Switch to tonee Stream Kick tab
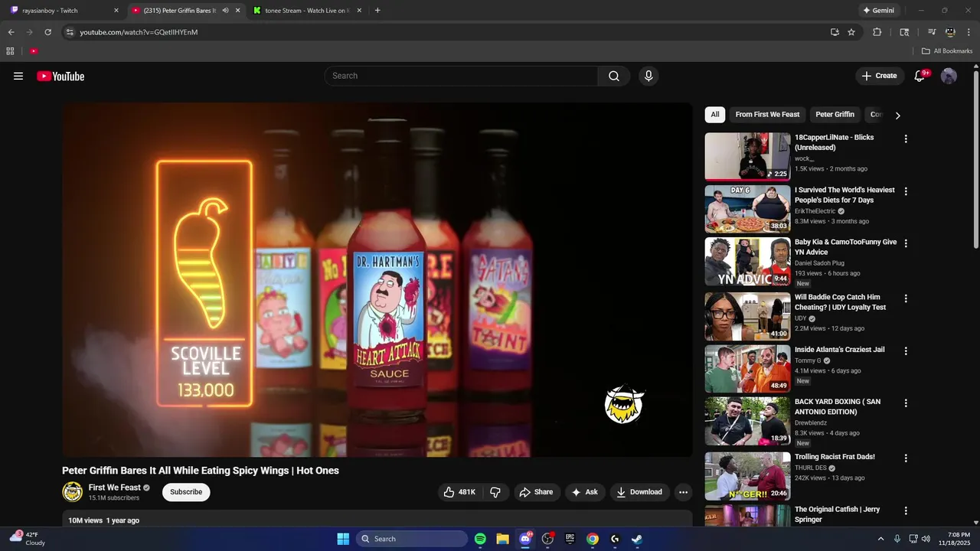This screenshot has height=551, width=980. point(306,11)
